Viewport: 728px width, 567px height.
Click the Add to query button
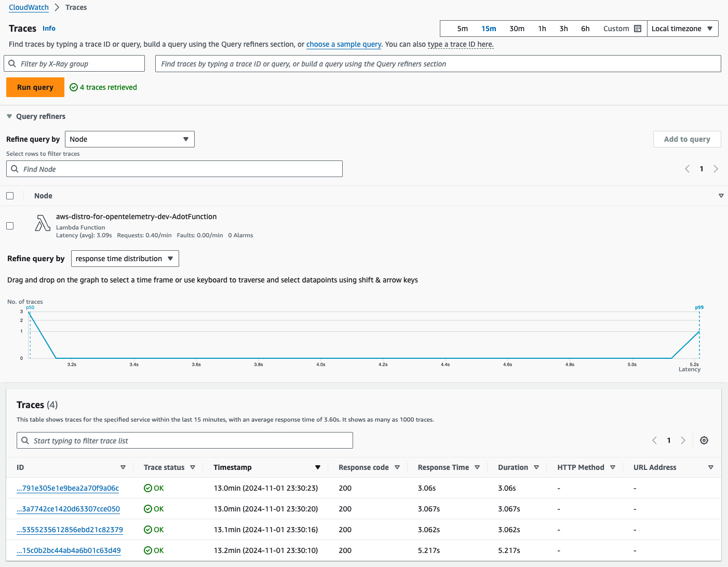point(687,139)
